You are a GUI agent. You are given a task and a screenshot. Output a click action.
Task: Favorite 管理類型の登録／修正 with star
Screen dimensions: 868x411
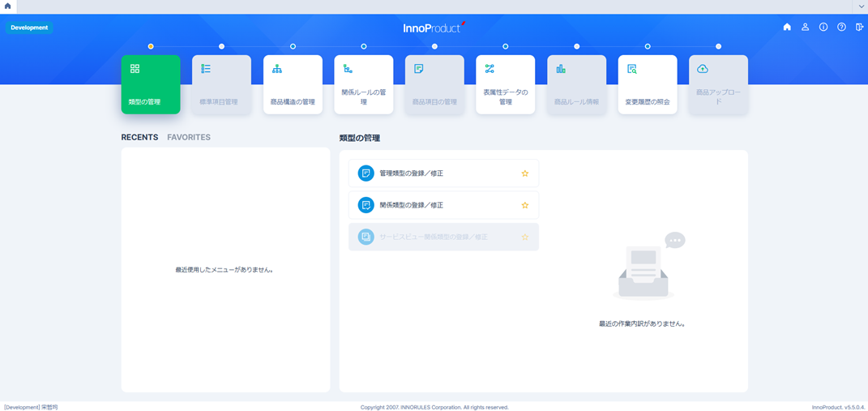(x=525, y=173)
